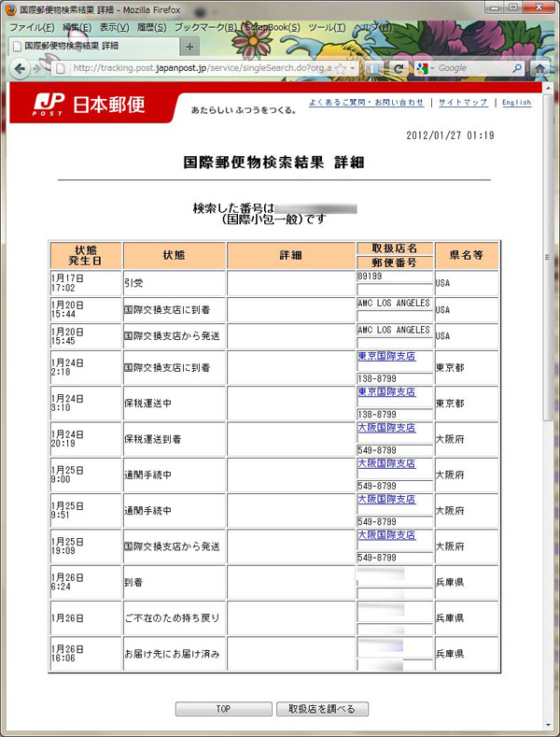560x737 pixels.
Task: Select the 保税運送到着 status text
Action: 153,439
